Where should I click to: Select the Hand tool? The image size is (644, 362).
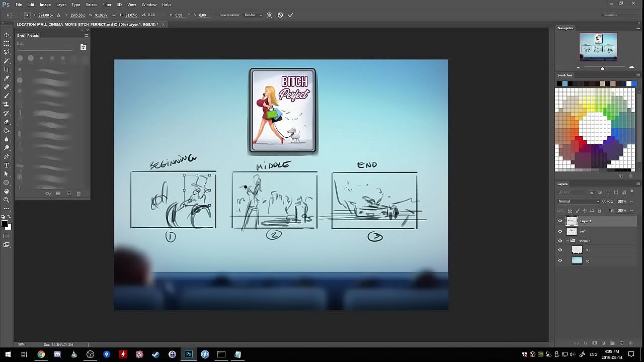(7, 191)
